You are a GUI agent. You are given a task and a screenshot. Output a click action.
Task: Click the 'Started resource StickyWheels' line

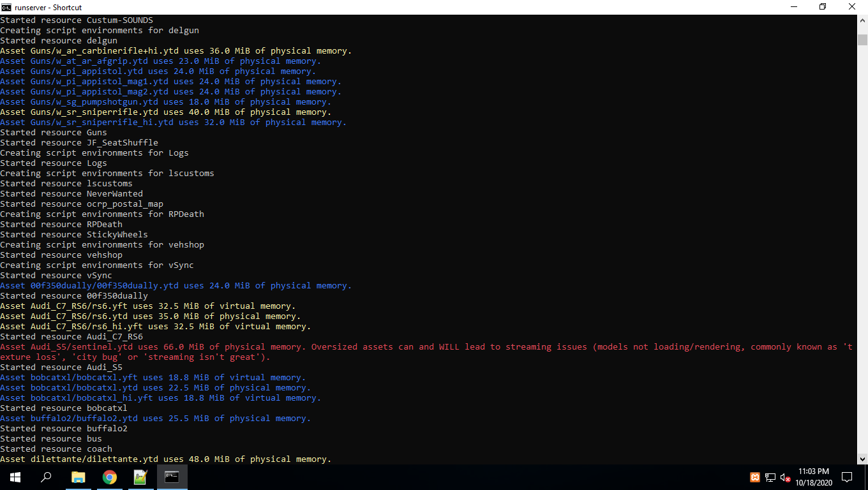click(x=74, y=235)
